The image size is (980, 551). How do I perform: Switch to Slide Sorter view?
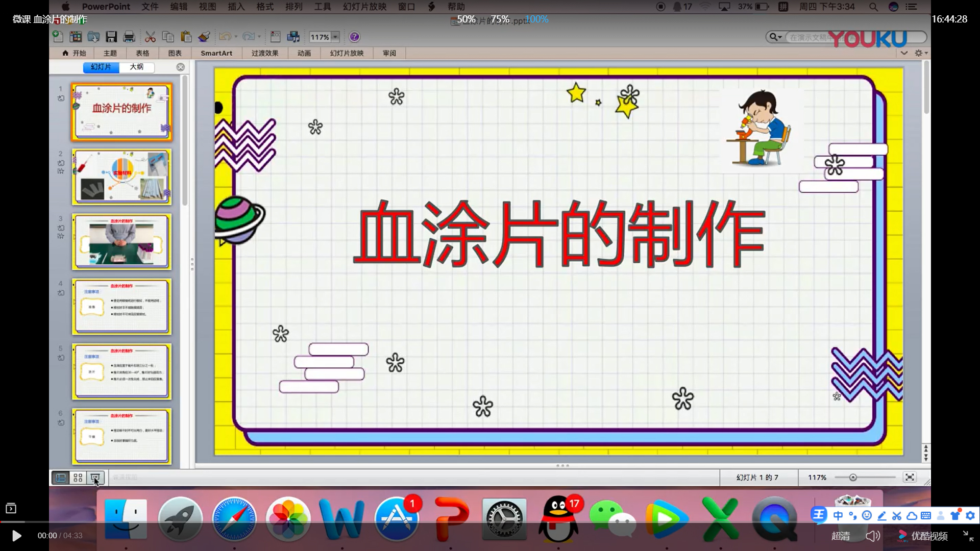(78, 478)
